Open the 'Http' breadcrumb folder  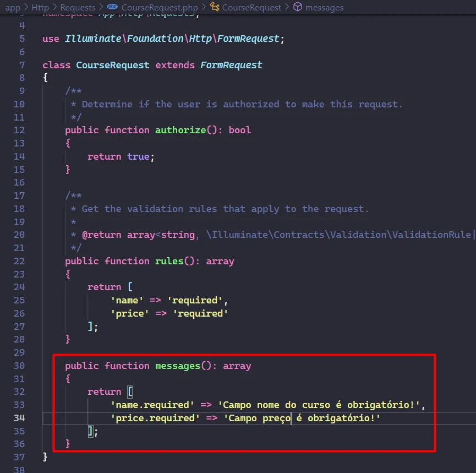[41, 8]
